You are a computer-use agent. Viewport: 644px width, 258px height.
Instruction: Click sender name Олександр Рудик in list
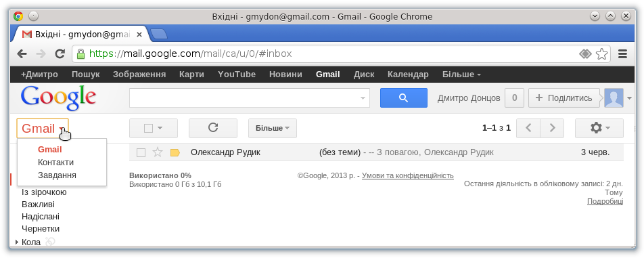pyautogui.click(x=225, y=152)
